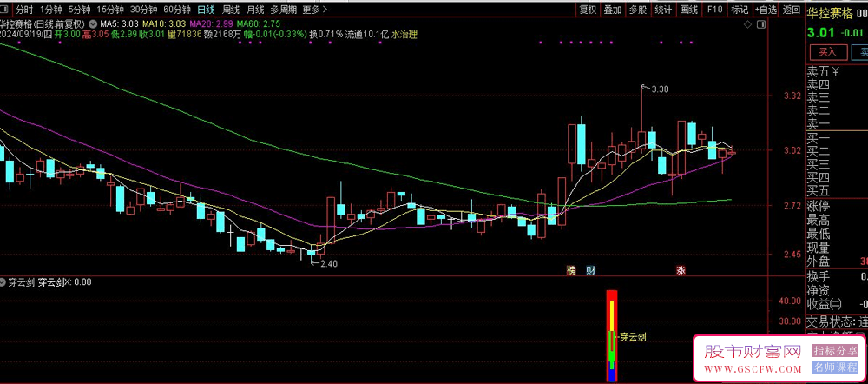The image size is (868, 384).
Task: Add stock via +自选 button
Action: click(766, 10)
